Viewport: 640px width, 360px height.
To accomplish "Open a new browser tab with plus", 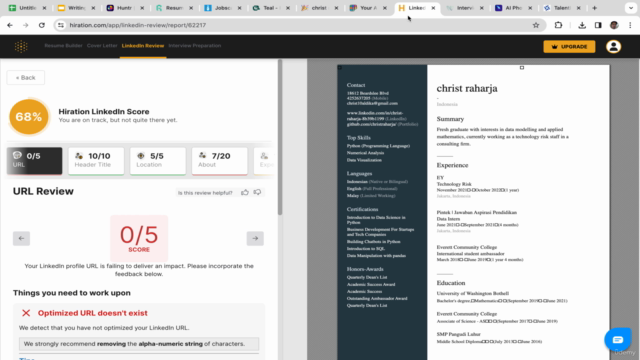I will 595,8.
